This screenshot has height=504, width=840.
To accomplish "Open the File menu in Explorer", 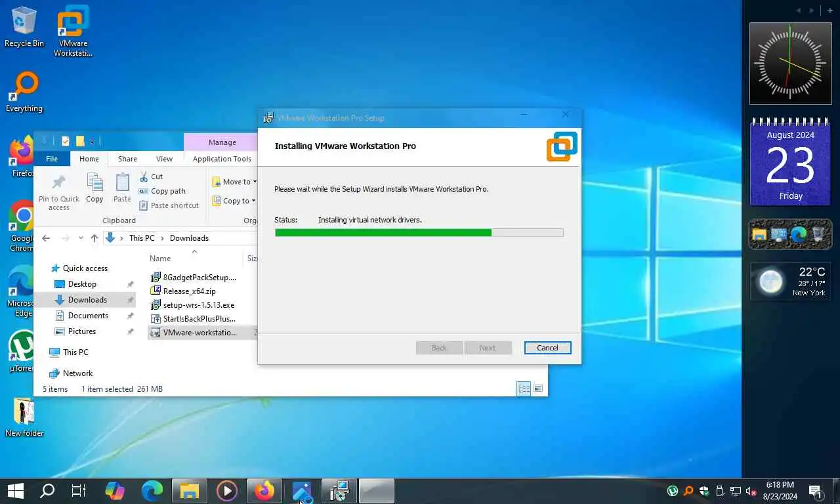I will coord(52,159).
